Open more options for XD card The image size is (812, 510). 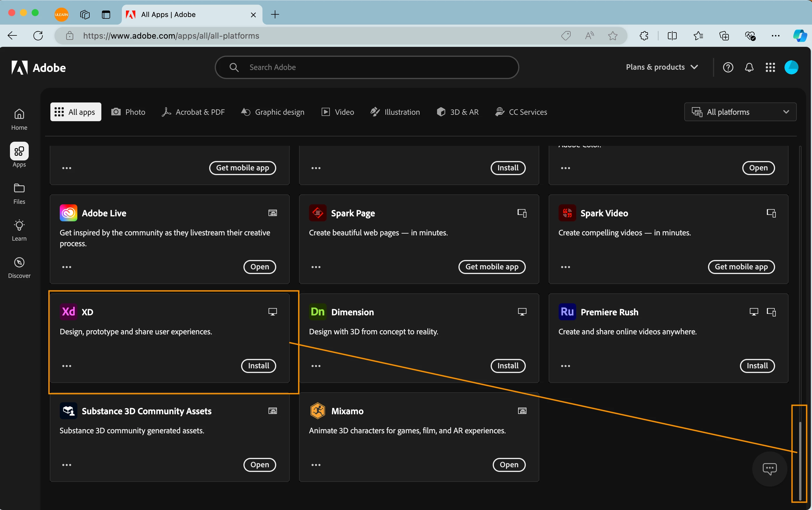(66, 366)
